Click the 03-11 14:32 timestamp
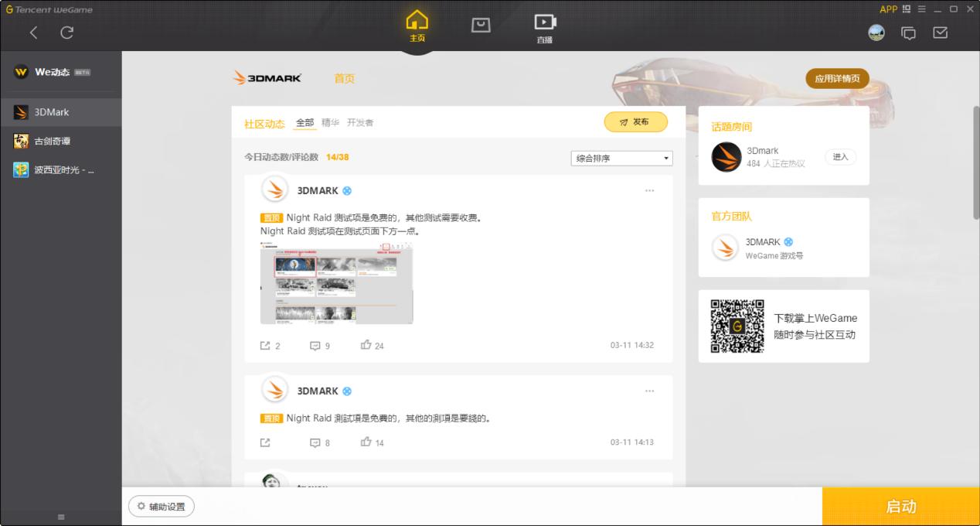980x526 pixels. 632,345
